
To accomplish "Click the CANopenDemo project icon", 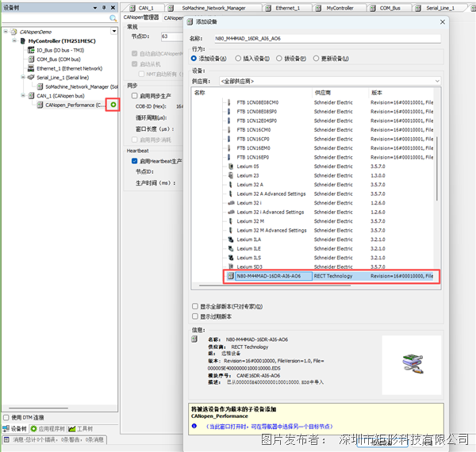I will (13, 32).
